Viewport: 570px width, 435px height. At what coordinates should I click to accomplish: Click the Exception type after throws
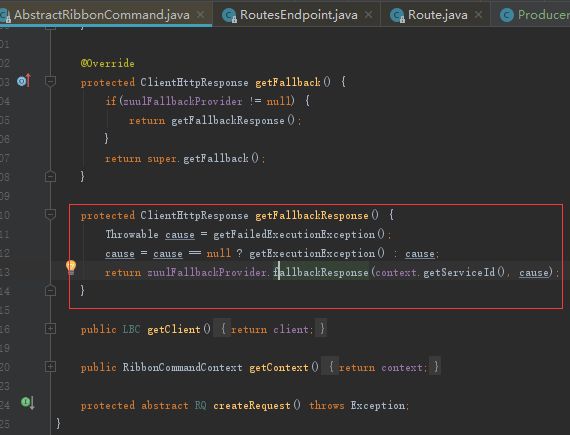click(x=378, y=406)
